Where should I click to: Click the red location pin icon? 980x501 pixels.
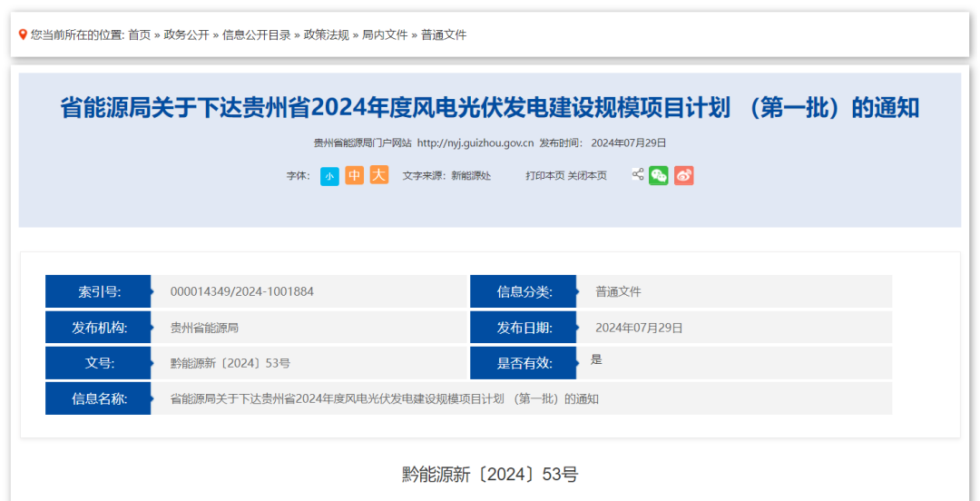[x=23, y=34]
